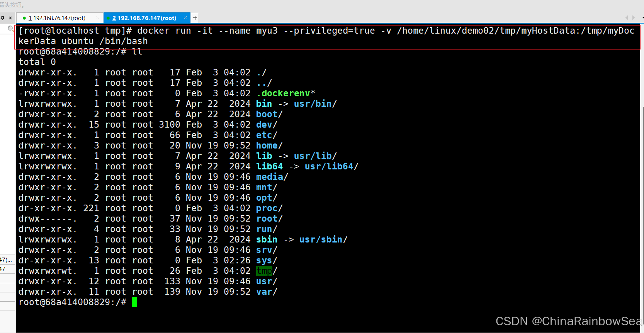The image size is (644, 333).
Task: Click the 'dr-xr-xr-x.' permissions on proc row
Action: [x=48, y=208]
